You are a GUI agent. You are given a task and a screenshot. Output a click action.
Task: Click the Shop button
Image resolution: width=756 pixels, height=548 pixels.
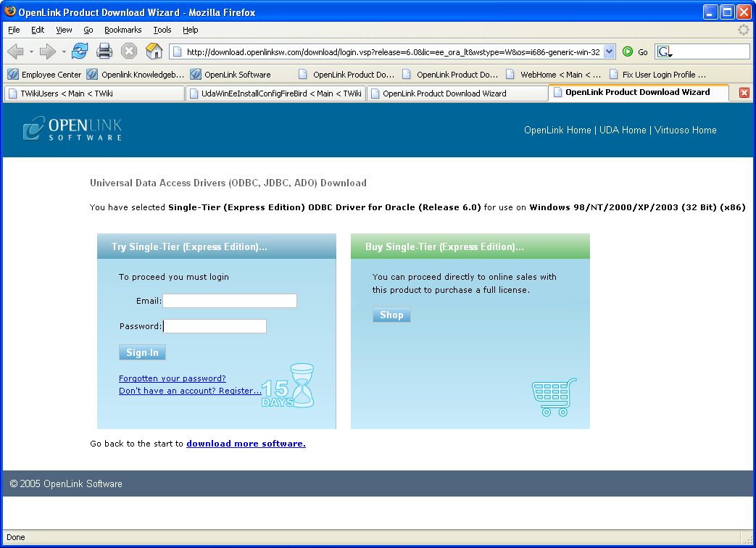[x=391, y=315]
